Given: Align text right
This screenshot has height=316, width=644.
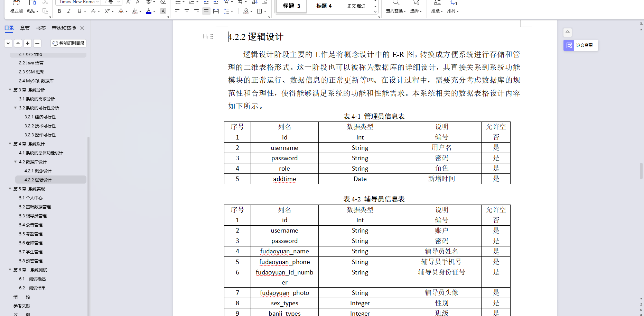Looking at the screenshot, I should point(196,11).
